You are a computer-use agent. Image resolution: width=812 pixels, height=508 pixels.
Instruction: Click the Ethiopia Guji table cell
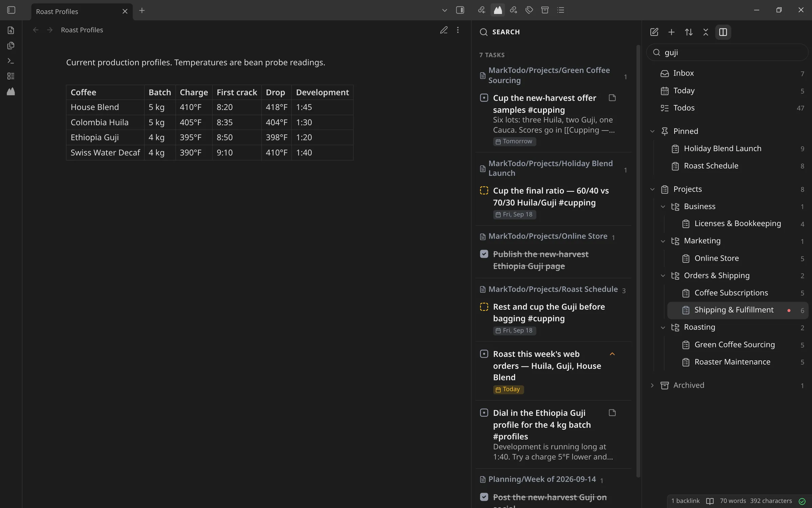pyautogui.click(x=105, y=137)
